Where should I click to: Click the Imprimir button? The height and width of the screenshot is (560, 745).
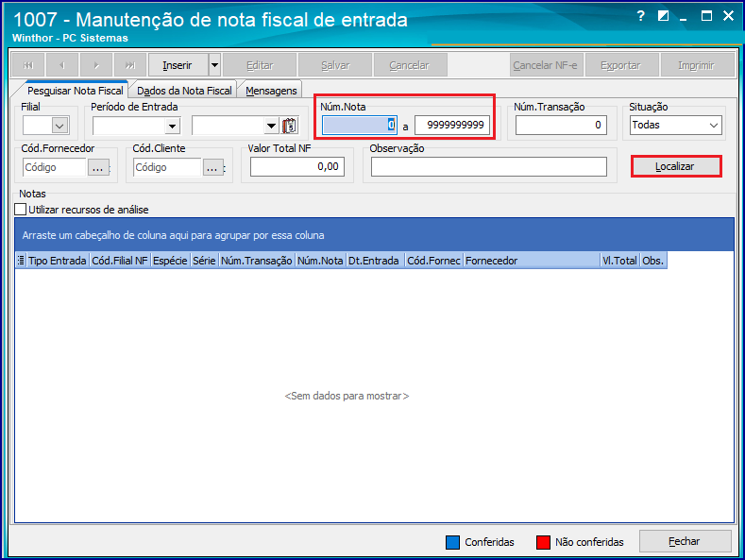(697, 65)
